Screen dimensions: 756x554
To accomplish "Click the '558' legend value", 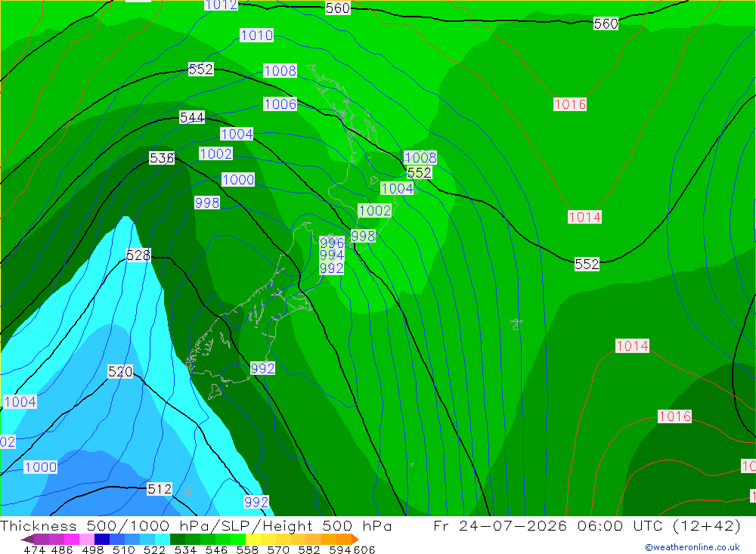I will click(x=247, y=549).
